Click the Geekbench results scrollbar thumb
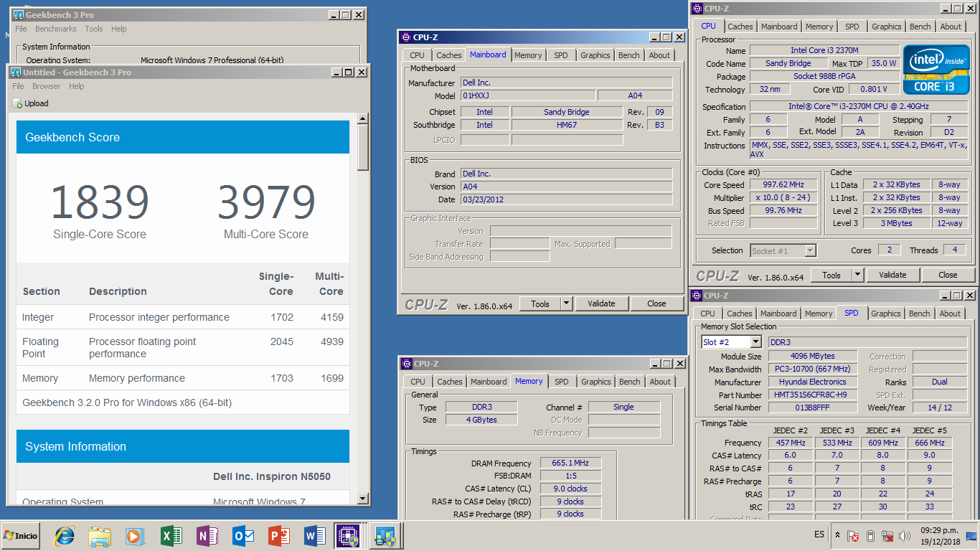This screenshot has height=551, width=980. (x=362, y=148)
